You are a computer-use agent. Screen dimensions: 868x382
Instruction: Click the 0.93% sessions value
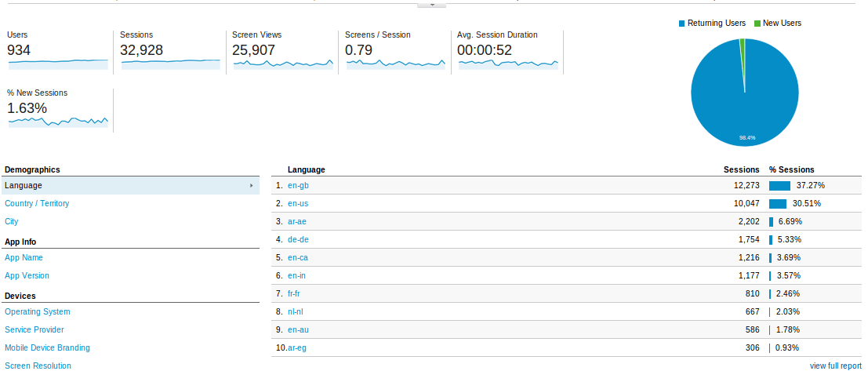787,347
